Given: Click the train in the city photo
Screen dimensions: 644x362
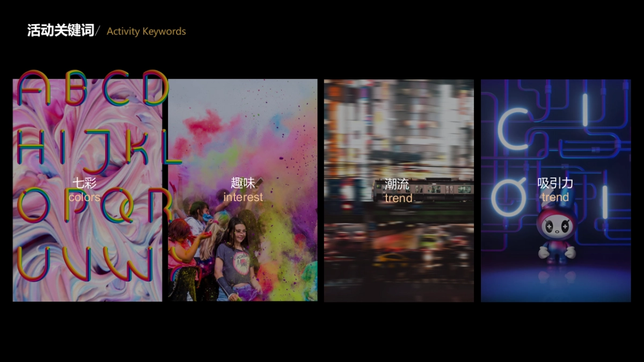Looking at the screenshot, I should click(424, 189).
